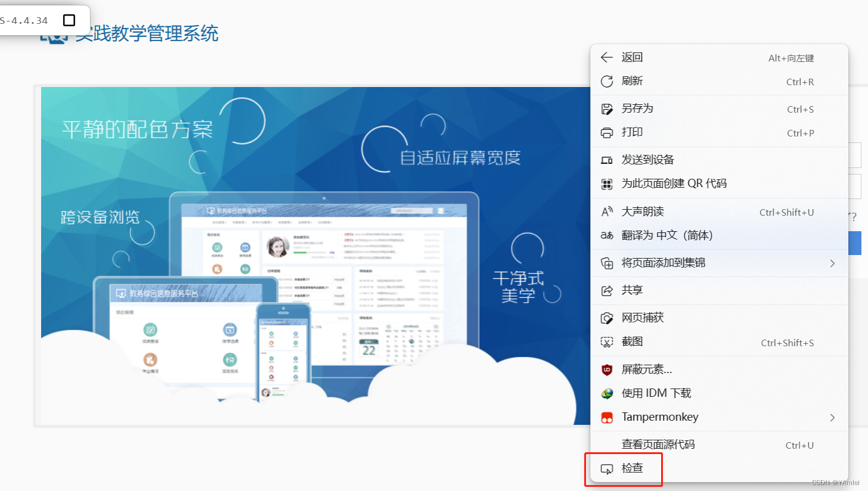Click the 平静的配色方案 banner text
The height and width of the screenshot is (491, 868).
click(x=137, y=129)
